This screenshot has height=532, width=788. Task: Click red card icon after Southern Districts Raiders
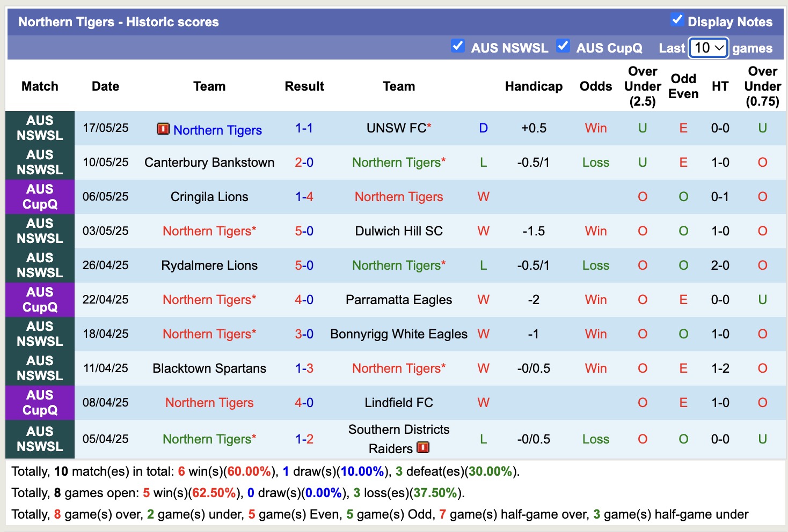point(423,447)
